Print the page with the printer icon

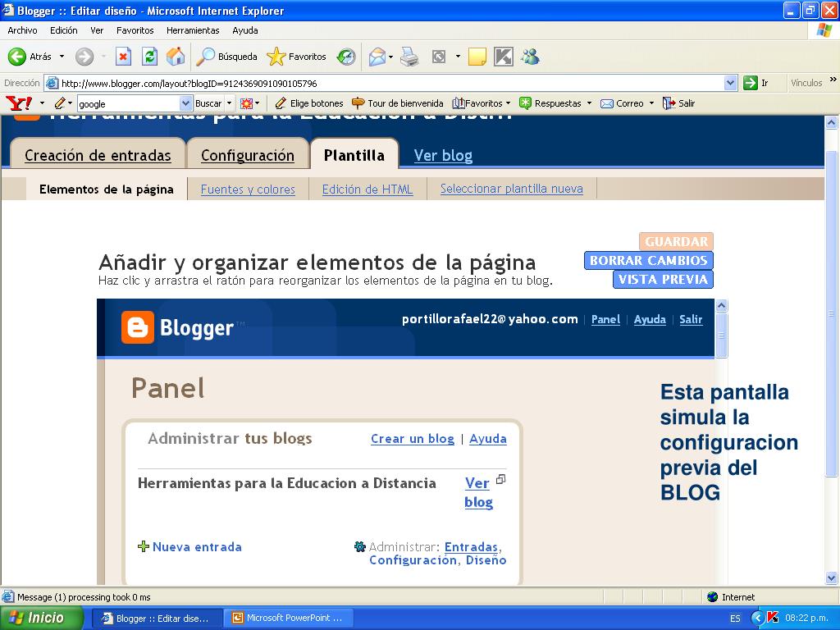(x=409, y=57)
